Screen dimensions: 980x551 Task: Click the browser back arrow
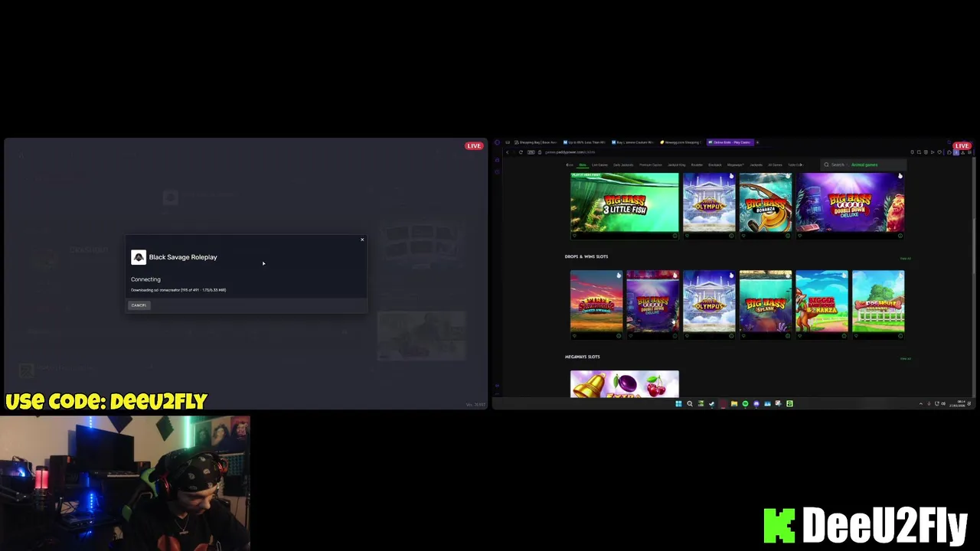click(507, 152)
